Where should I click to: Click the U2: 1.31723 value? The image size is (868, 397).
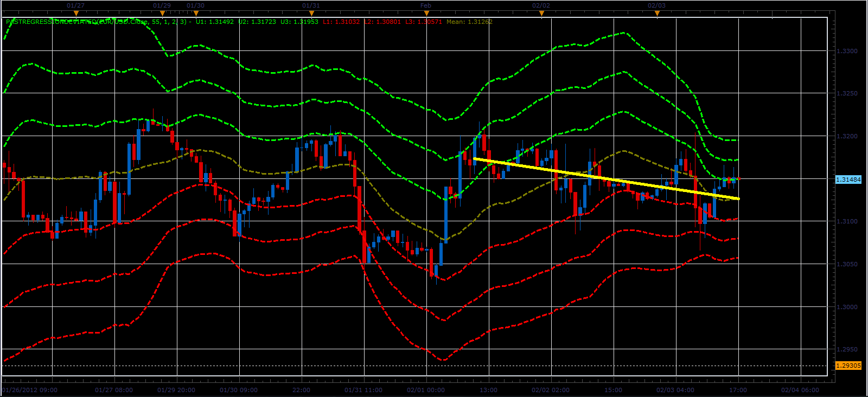(257, 22)
